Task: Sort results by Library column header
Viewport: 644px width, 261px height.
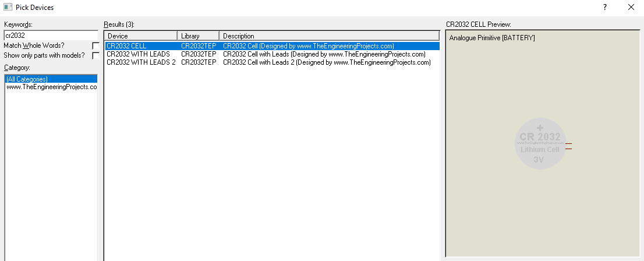Action: pos(198,36)
